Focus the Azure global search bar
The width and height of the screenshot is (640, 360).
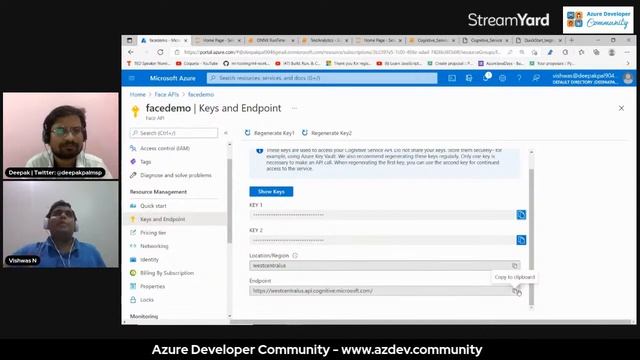(322, 78)
